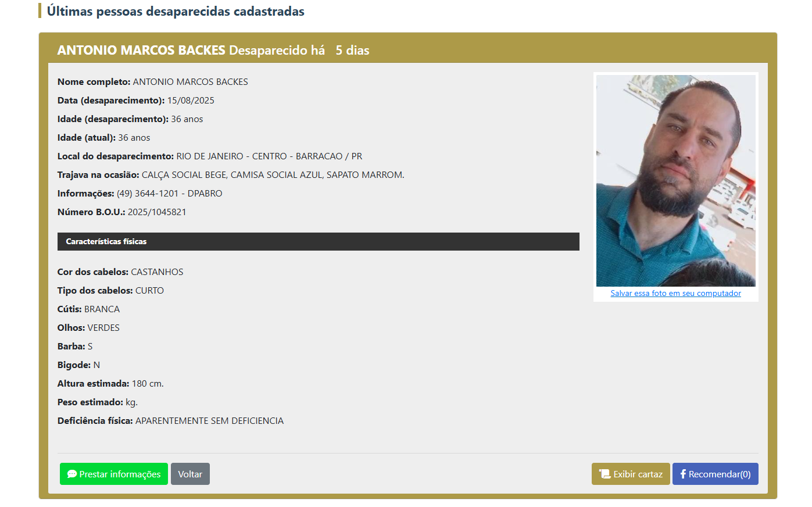
Task: Select the Idade (desaparecimento) 36 anos text
Action: coord(130,119)
